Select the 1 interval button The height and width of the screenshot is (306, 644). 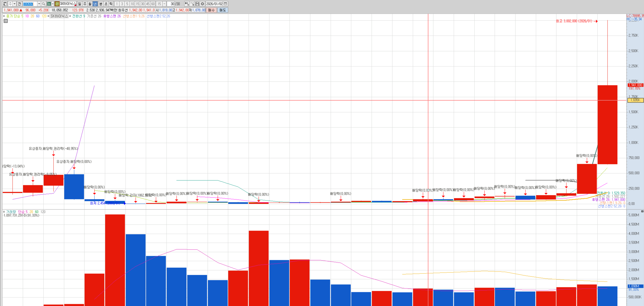click(117, 4)
